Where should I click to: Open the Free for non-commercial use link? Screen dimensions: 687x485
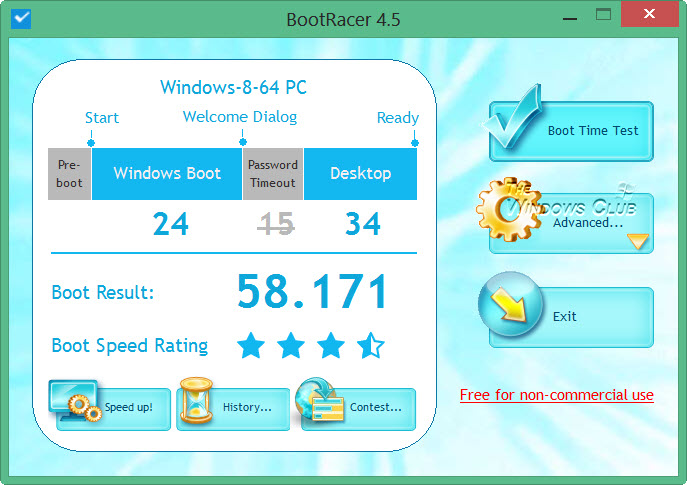click(x=556, y=395)
